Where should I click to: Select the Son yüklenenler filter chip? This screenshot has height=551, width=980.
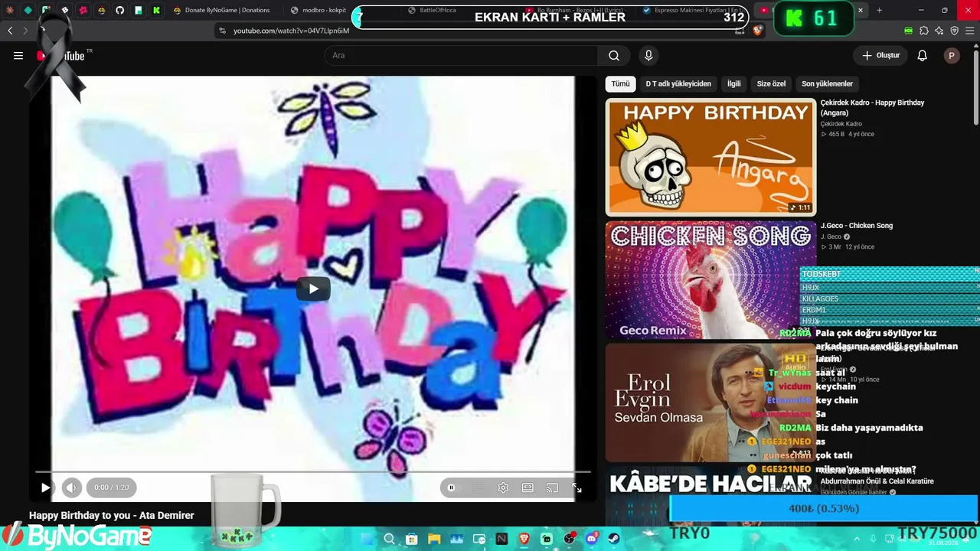827,83
